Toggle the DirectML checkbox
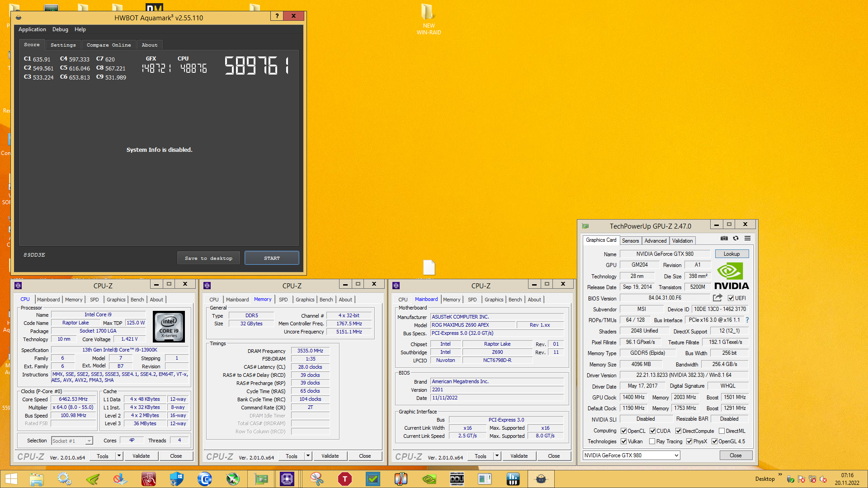 pyautogui.click(x=722, y=431)
